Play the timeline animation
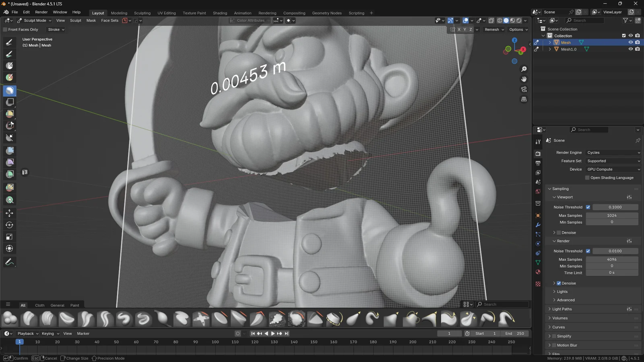Viewport: 644px width, 362px height. pos(273,333)
